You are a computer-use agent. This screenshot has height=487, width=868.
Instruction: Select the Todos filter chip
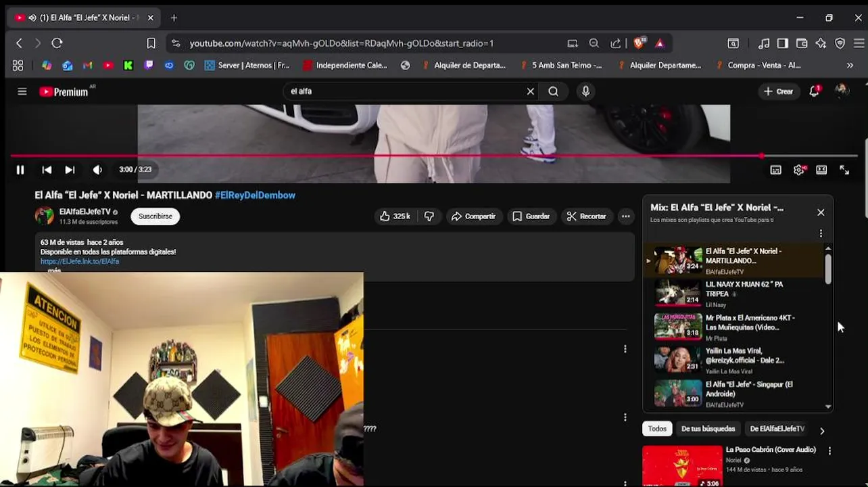tap(657, 429)
